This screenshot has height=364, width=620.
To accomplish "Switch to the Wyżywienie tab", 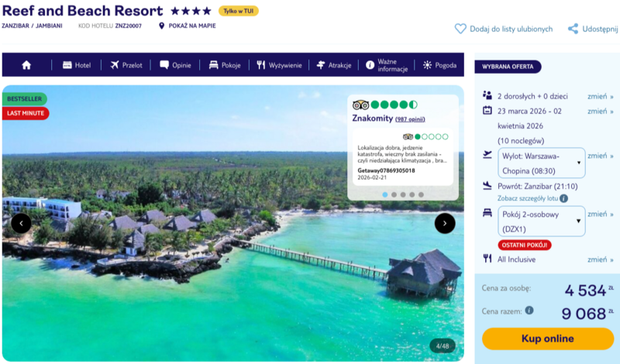I will (279, 65).
